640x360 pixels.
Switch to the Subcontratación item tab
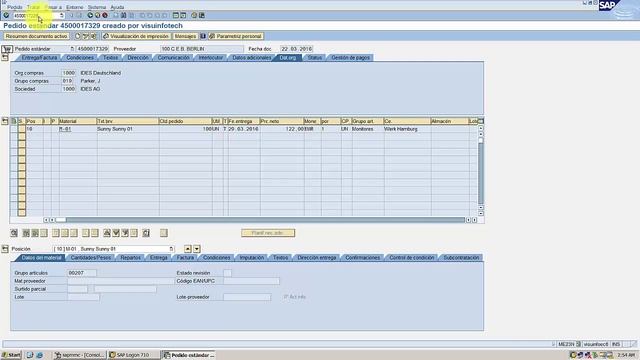[x=461, y=258]
